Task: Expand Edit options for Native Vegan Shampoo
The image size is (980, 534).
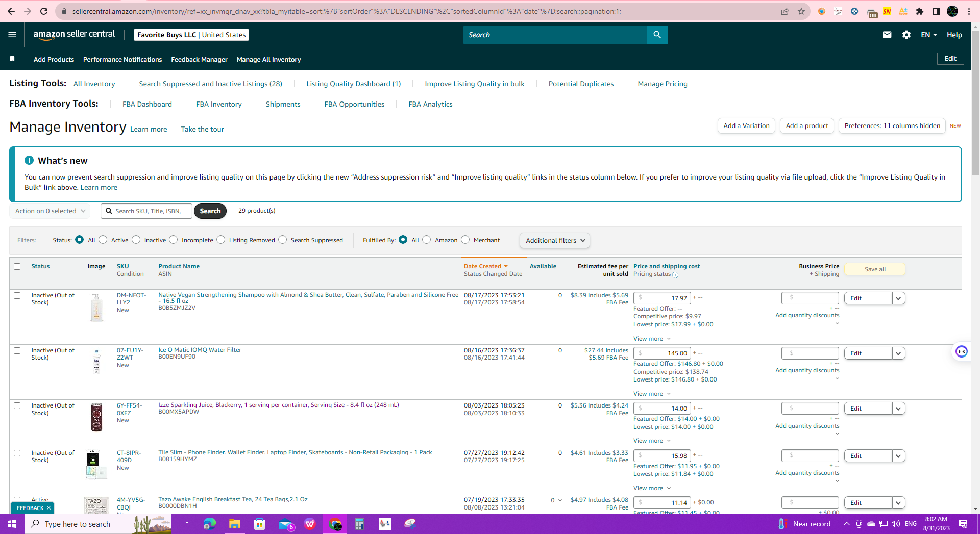Action: 899,298
